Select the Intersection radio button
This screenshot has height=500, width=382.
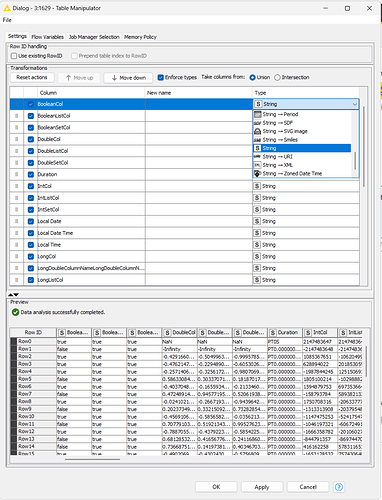(277, 77)
